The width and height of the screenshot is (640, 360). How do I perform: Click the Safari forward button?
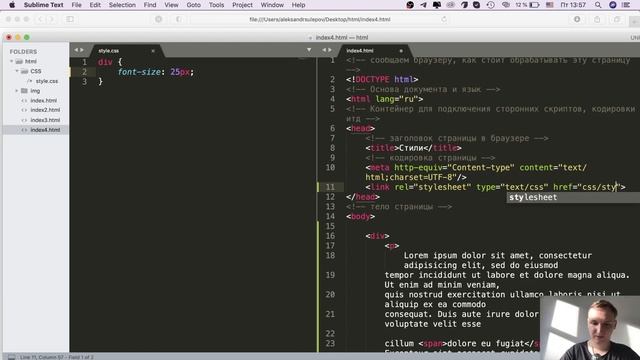(x=51, y=19)
